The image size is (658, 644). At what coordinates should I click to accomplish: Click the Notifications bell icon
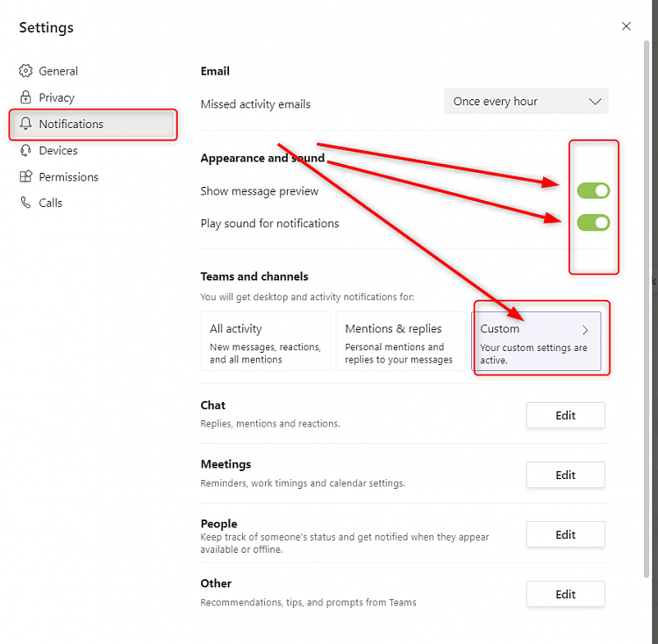tap(25, 124)
